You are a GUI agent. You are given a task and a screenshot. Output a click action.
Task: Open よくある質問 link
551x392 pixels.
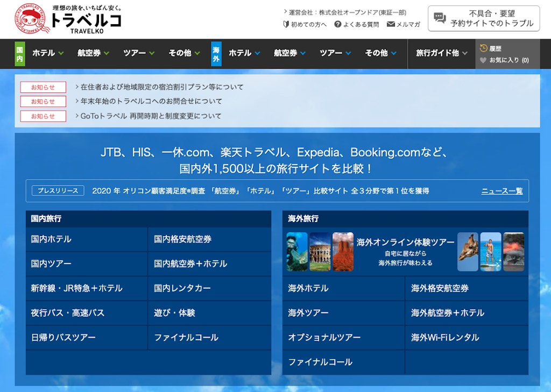point(361,24)
